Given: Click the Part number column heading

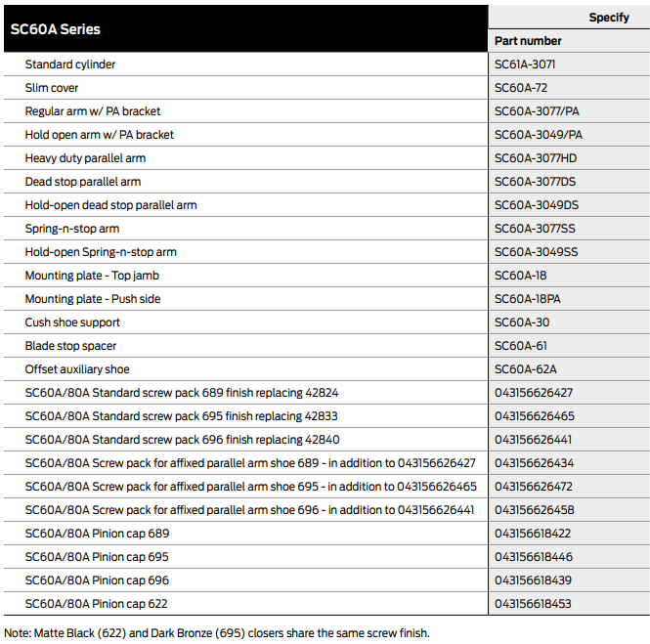Looking at the screenshot, I should (528, 41).
